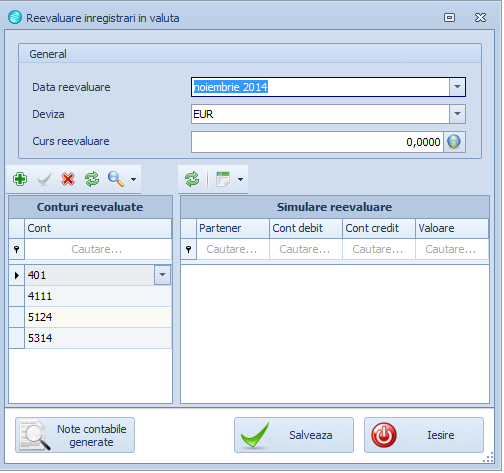Click the export table icon

[x=223, y=179]
